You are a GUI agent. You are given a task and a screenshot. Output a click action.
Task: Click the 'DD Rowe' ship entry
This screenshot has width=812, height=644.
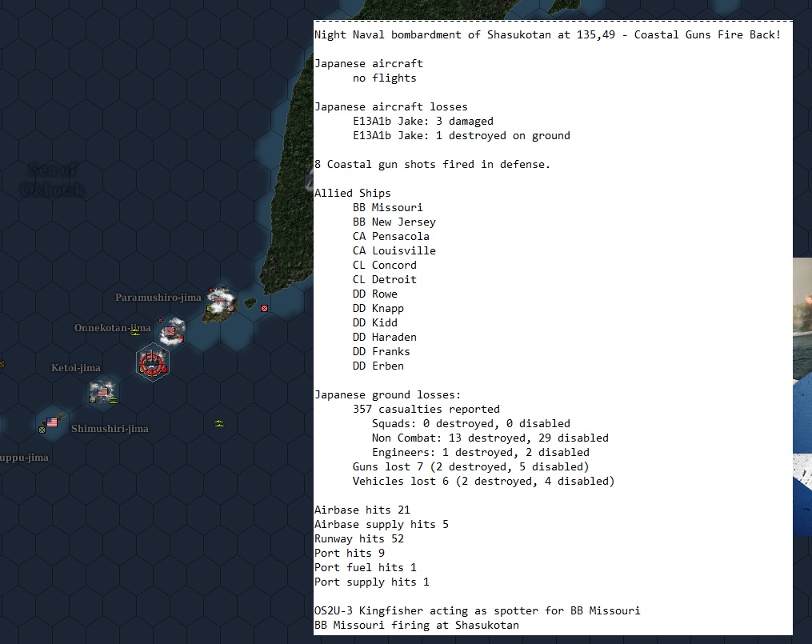[375, 294]
